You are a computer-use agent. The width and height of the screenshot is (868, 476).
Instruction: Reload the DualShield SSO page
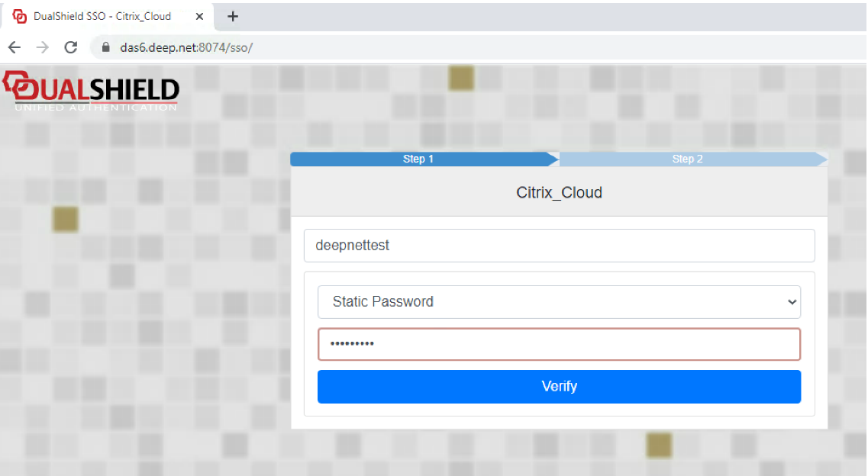point(71,47)
